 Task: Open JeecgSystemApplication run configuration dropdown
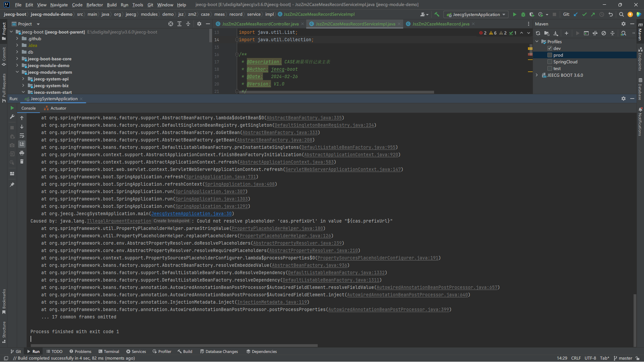(x=476, y=14)
